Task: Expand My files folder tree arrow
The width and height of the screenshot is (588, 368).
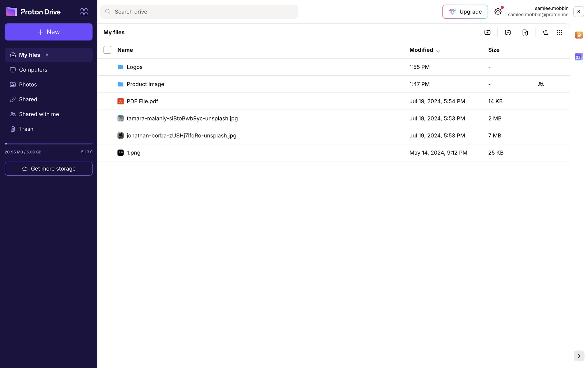Action: pos(47,55)
